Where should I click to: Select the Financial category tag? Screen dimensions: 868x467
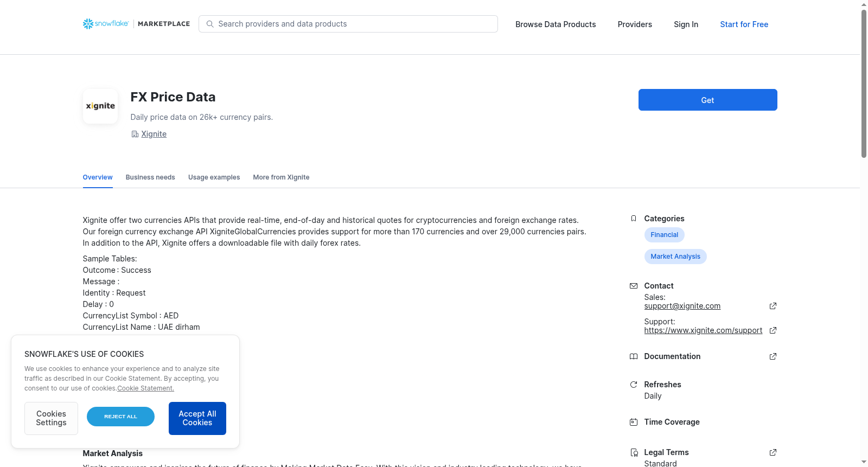coord(664,235)
